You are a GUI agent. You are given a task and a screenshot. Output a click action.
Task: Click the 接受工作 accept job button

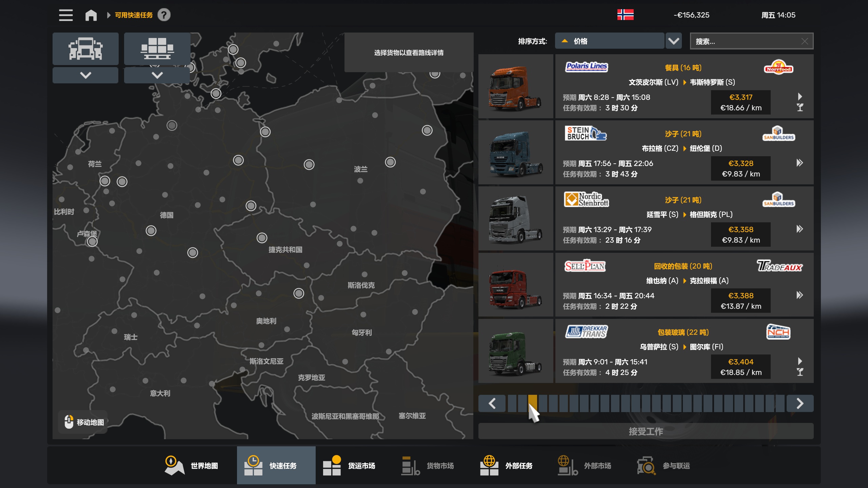(646, 431)
